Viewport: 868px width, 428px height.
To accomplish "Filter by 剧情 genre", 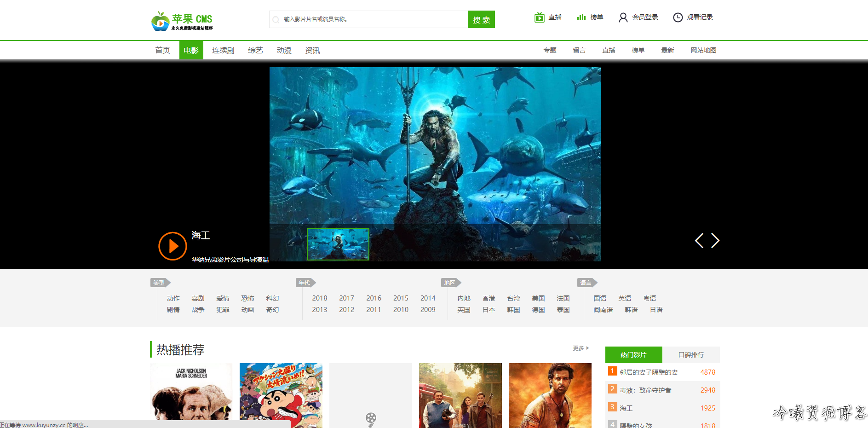I will [173, 310].
